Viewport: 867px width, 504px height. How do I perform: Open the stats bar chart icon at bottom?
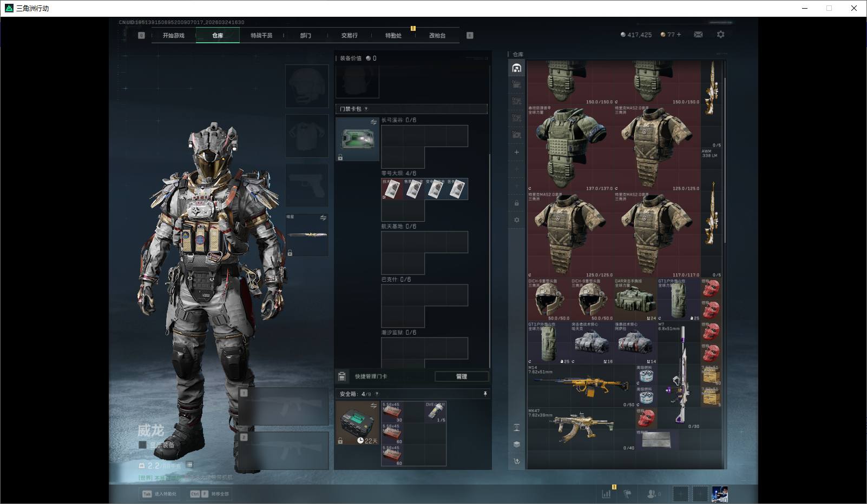click(x=606, y=494)
